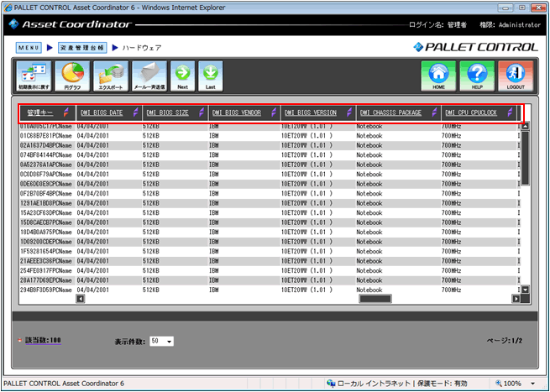The height and width of the screenshot is (392, 550).
Task: Click the zoom magnifier icon in status bar
Action: [499, 384]
